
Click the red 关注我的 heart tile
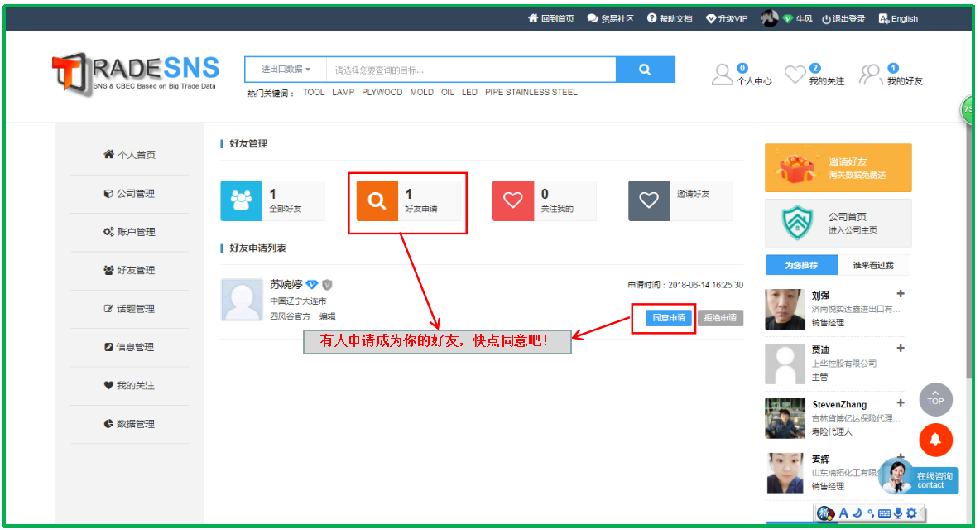tap(513, 200)
